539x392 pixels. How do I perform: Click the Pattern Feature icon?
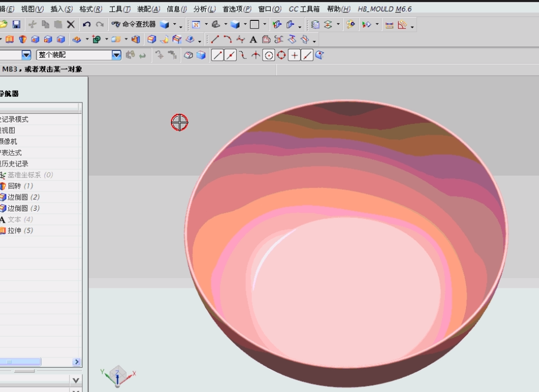(76, 40)
